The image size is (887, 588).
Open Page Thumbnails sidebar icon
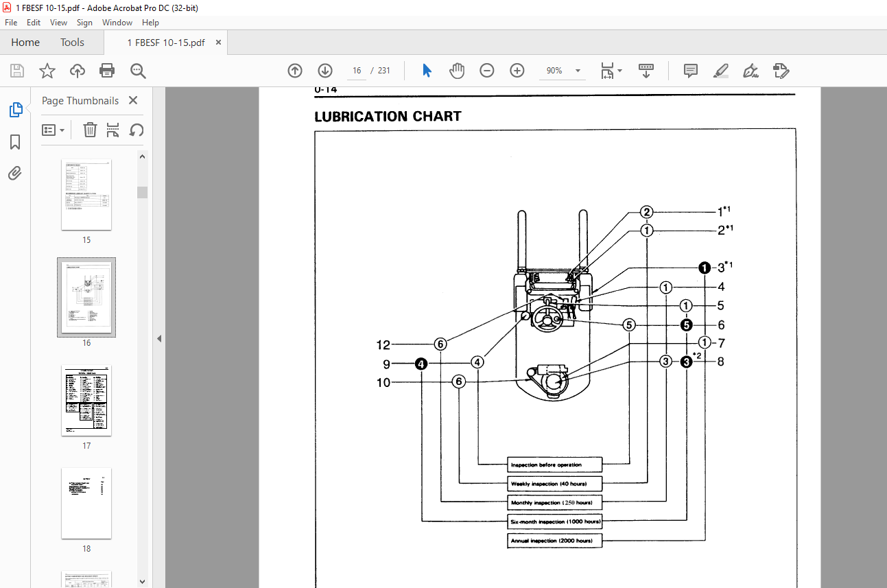tap(15, 110)
